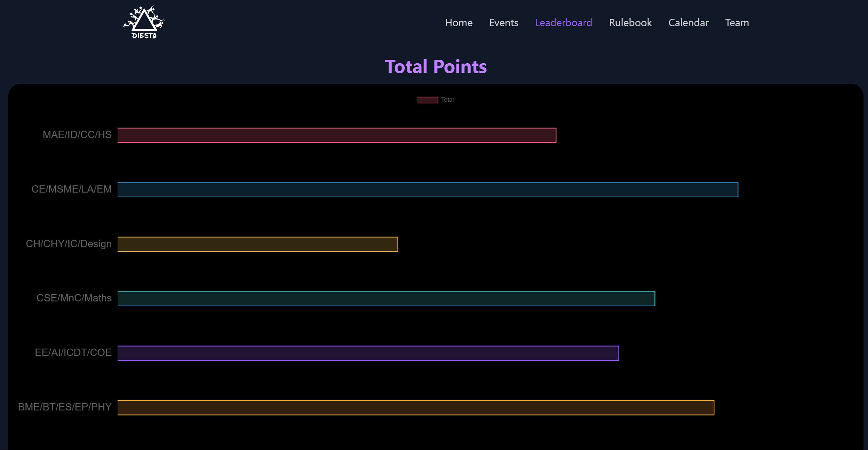Click the MAE/ID/CC/HS red bar
The image size is (868, 450).
[337, 135]
